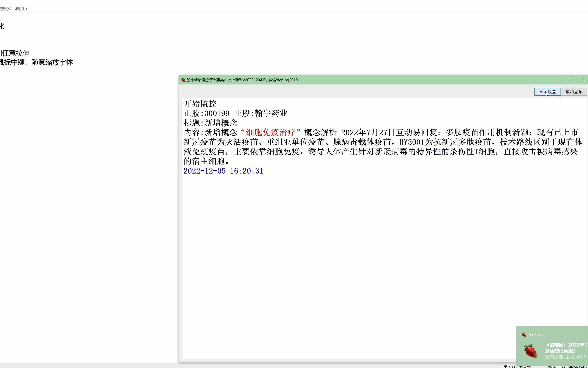Click the 取消置顶 button
Screen dimensions: 588x368
pyautogui.click(x=574, y=92)
